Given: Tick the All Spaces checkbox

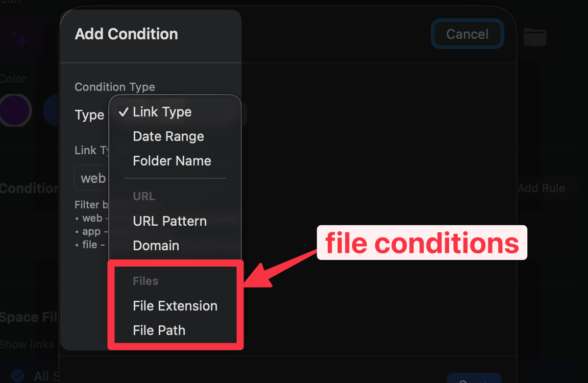Looking at the screenshot, I should click(18, 376).
